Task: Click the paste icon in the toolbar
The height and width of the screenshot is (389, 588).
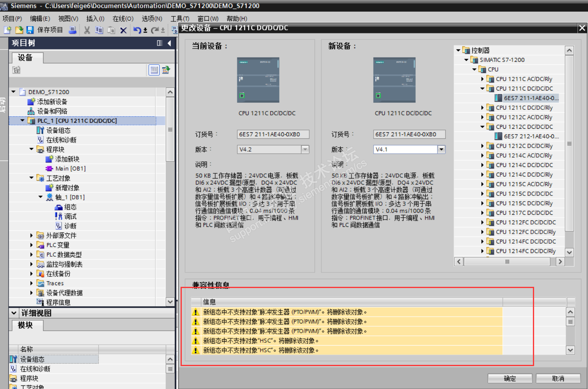Action: (111, 30)
